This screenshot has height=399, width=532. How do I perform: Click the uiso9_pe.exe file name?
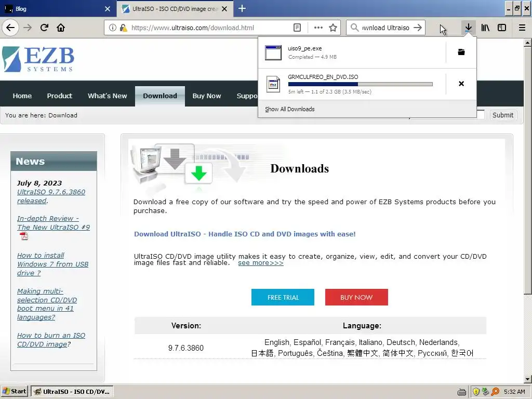tap(304, 48)
